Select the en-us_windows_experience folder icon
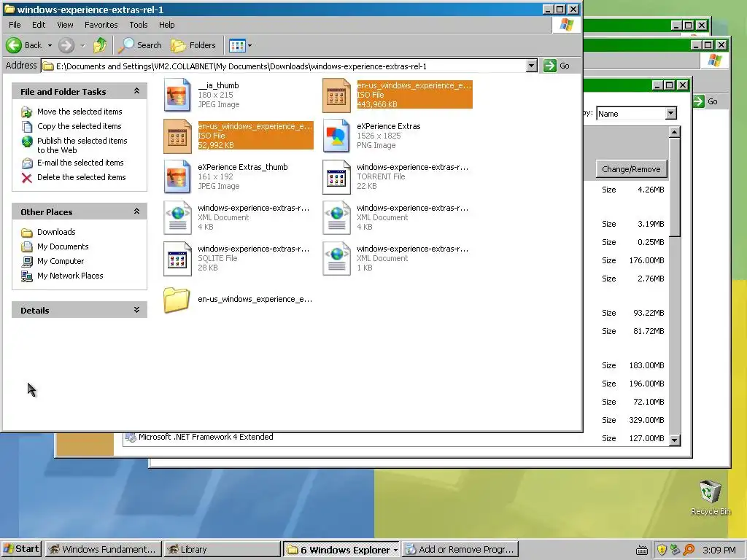The width and height of the screenshot is (747, 560). [177, 300]
